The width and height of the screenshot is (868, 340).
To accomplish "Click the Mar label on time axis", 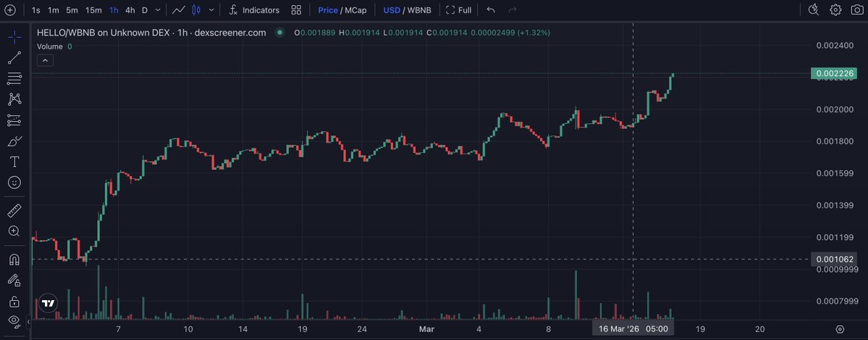I will click(427, 329).
